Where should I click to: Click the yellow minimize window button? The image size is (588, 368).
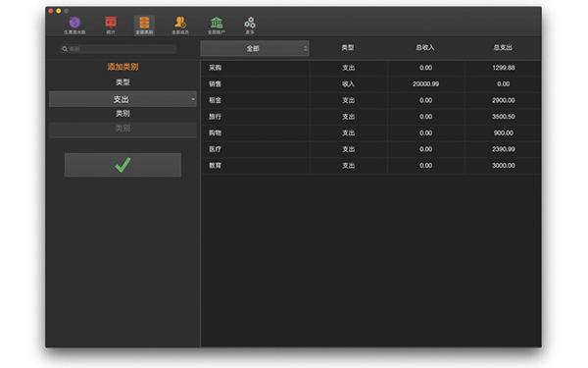(59, 11)
